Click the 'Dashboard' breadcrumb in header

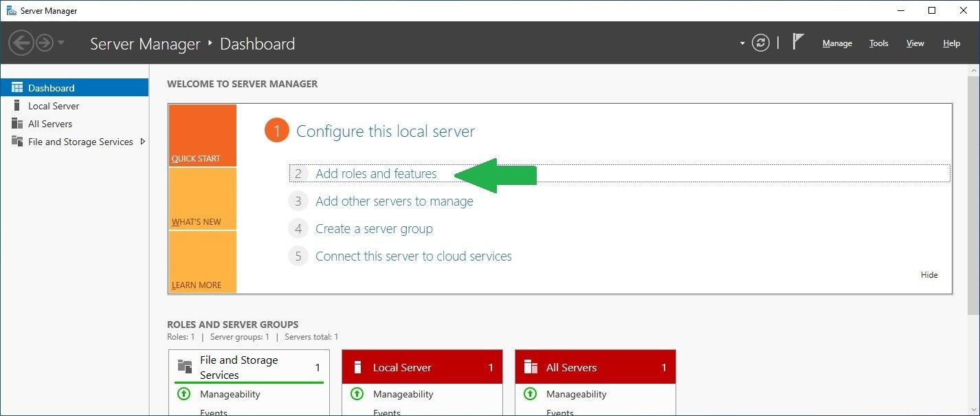click(257, 44)
